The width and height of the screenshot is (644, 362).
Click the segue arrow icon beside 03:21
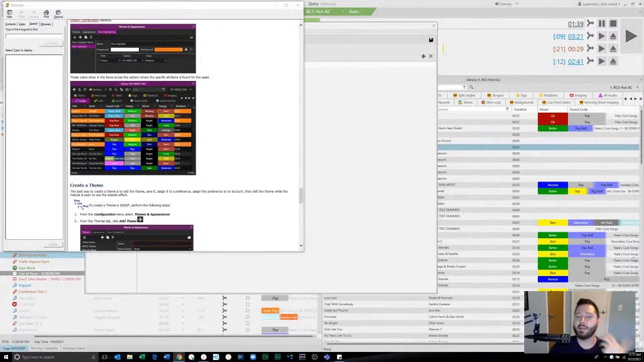pyautogui.click(x=590, y=36)
